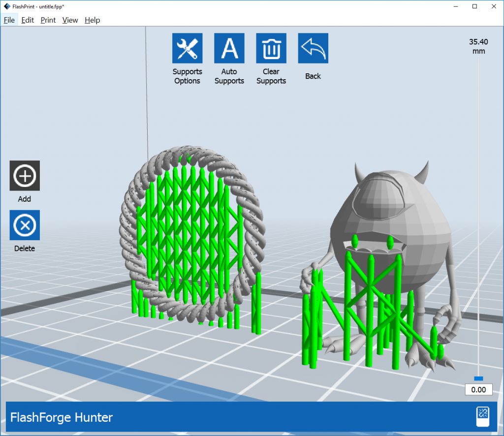Go Back with the arrow icon
Viewport: 504px width, 436px height.
point(313,48)
